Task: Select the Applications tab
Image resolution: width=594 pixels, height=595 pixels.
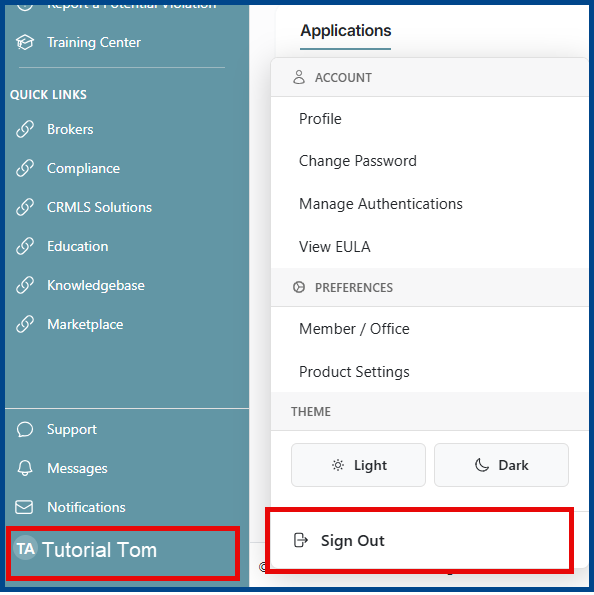Action: pos(345,31)
